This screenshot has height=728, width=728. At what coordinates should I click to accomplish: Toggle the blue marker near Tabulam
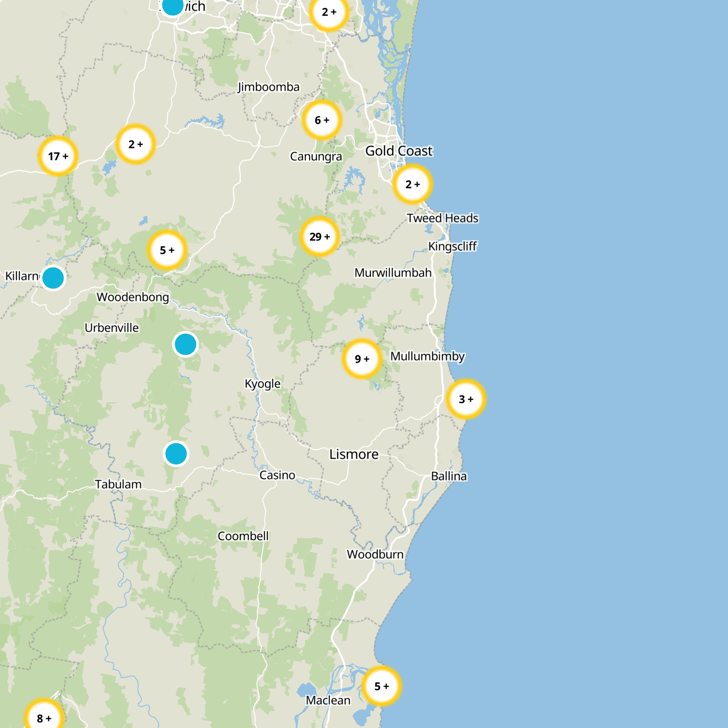[176, 454]
